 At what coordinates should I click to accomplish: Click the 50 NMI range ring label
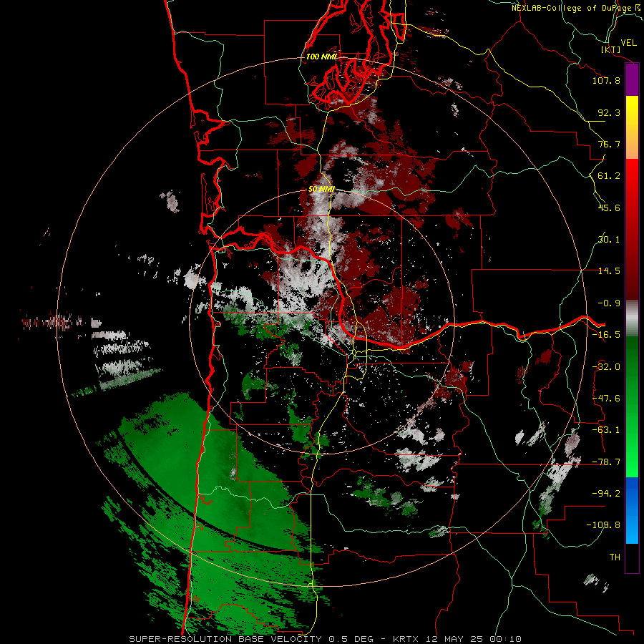pos(321,190)
